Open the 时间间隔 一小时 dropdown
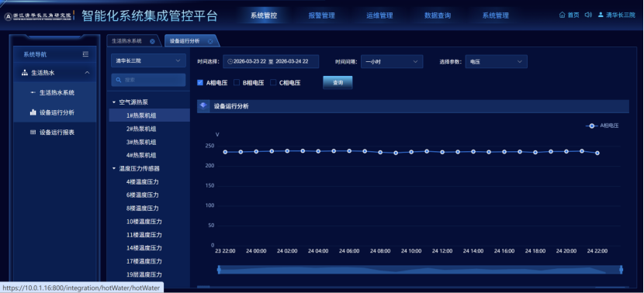The image size is (644, 293). [392, 61]
